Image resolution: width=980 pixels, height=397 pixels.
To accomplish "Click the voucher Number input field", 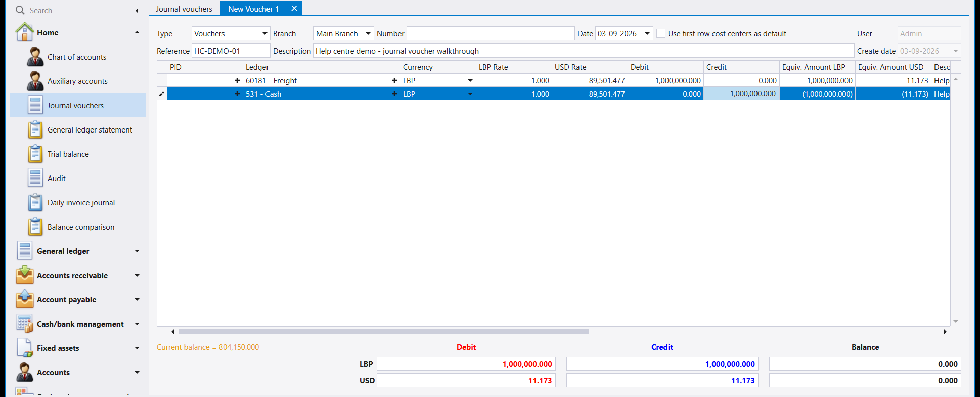I will (491, 33).
